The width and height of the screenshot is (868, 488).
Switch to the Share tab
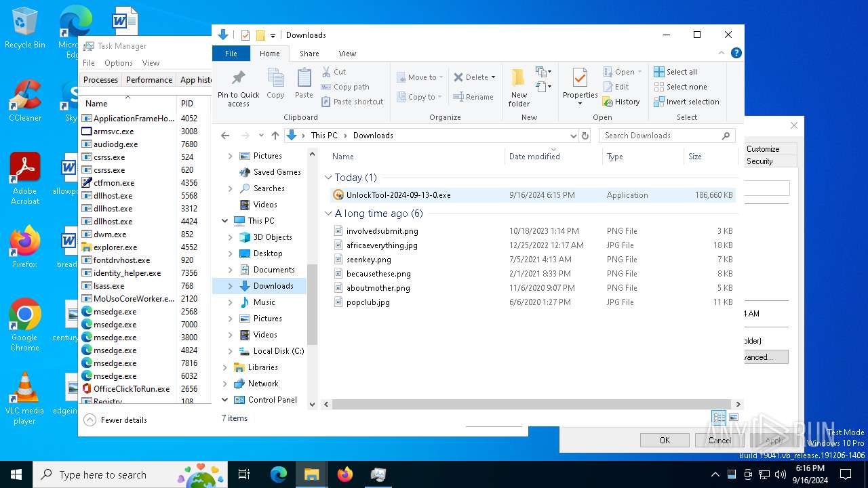coord(309,54)
